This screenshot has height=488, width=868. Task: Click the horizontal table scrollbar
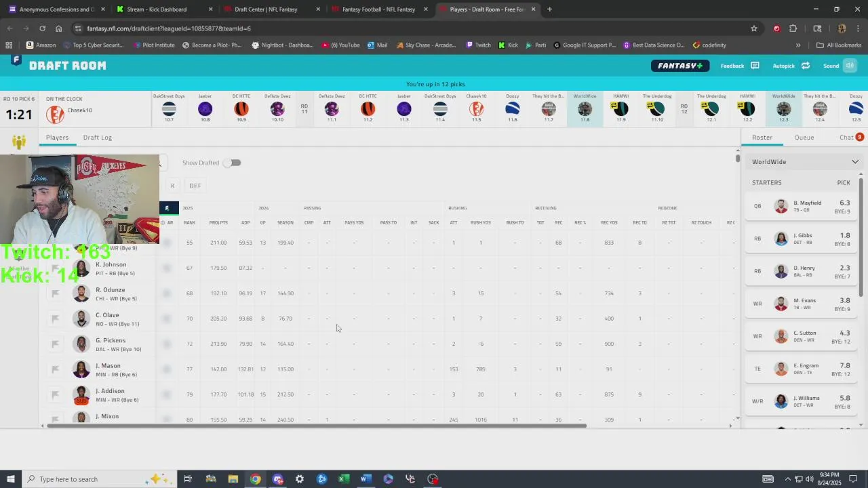coord(315,426)
